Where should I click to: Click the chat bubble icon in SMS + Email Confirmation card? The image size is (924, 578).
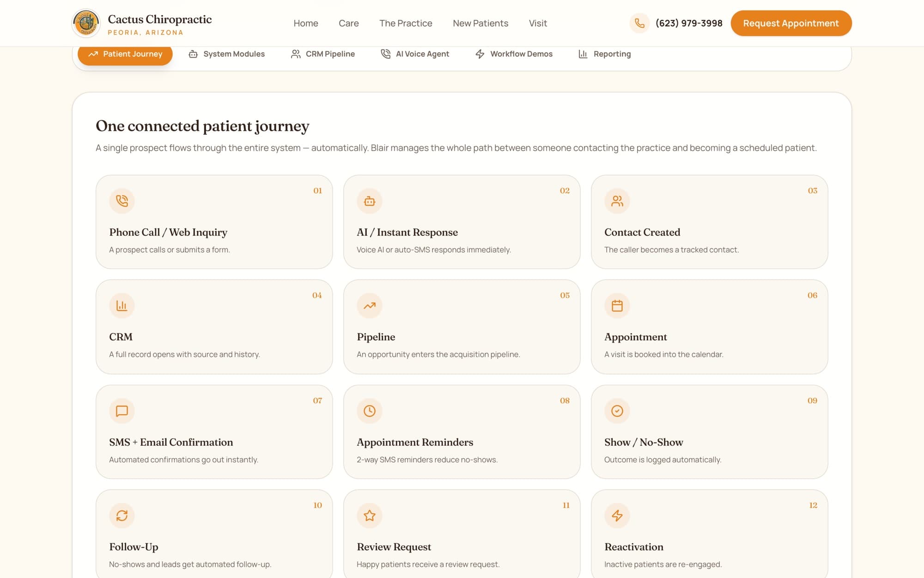(122, 411)
